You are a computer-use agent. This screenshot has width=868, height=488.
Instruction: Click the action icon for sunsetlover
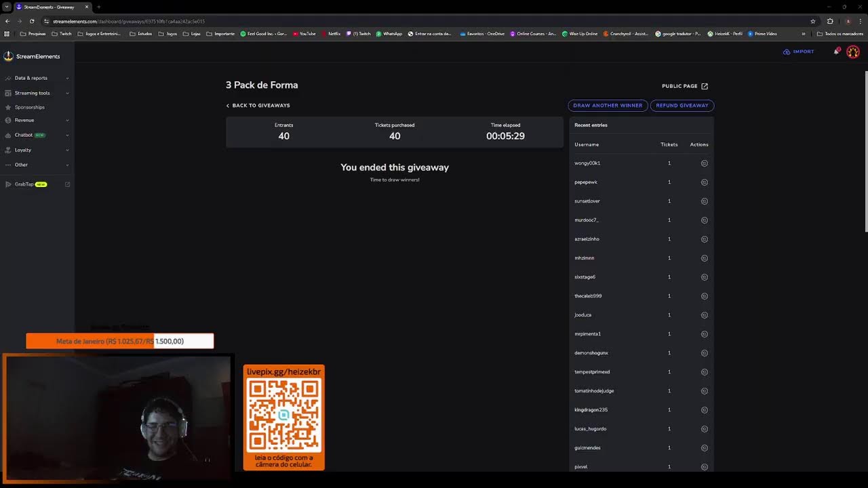point(704,201)
